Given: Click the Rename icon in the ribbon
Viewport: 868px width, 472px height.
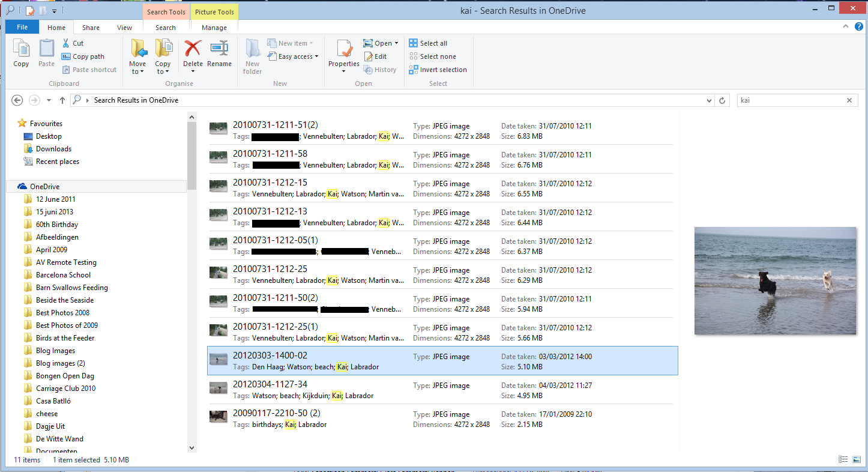Looking at the screenshot, I should [x=219, y=49].
